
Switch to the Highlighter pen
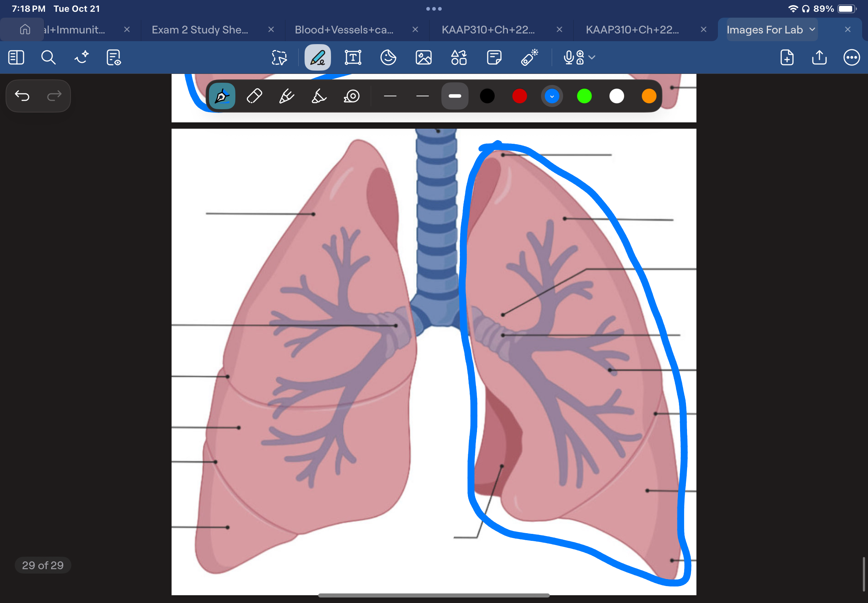coord(318,96)
